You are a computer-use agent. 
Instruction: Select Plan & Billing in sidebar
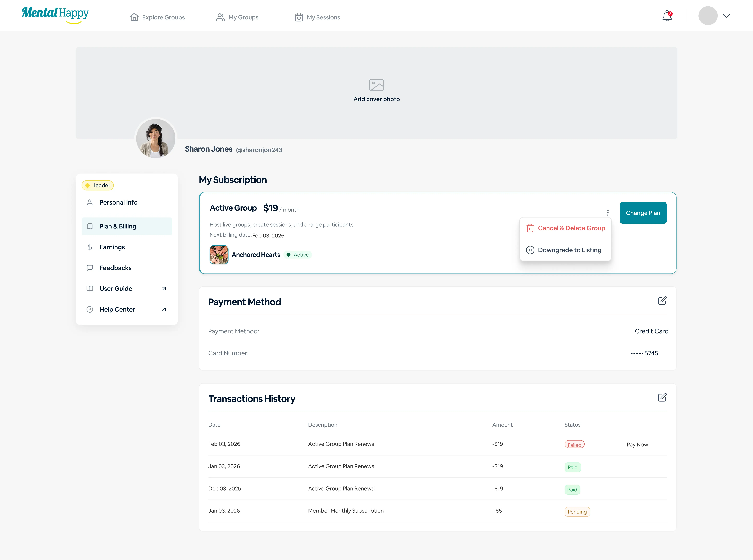(x=127, y=226)
